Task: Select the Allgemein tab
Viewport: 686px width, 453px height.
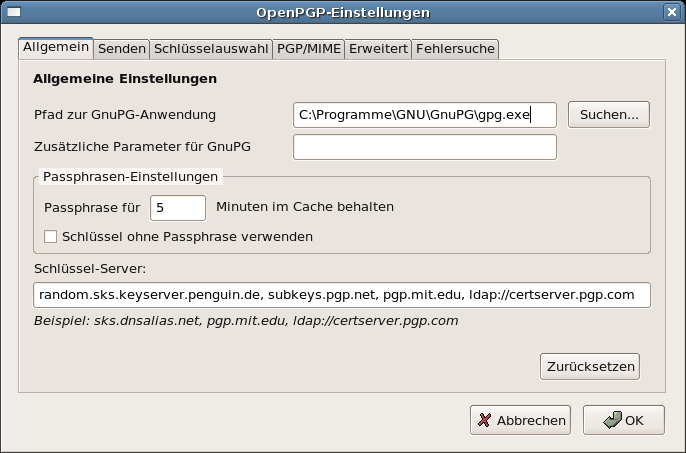Action: coord(56,47)
